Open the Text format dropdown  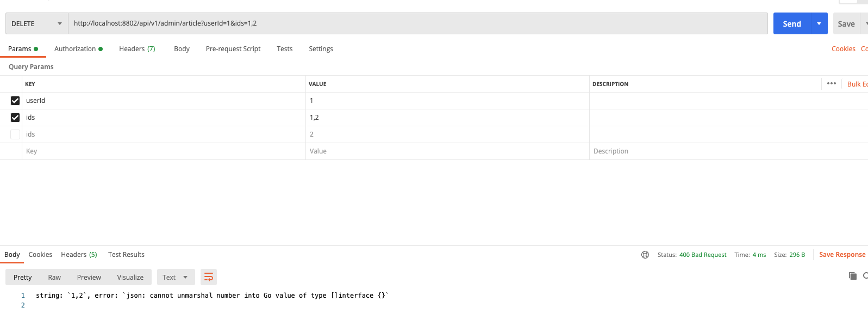176,277
